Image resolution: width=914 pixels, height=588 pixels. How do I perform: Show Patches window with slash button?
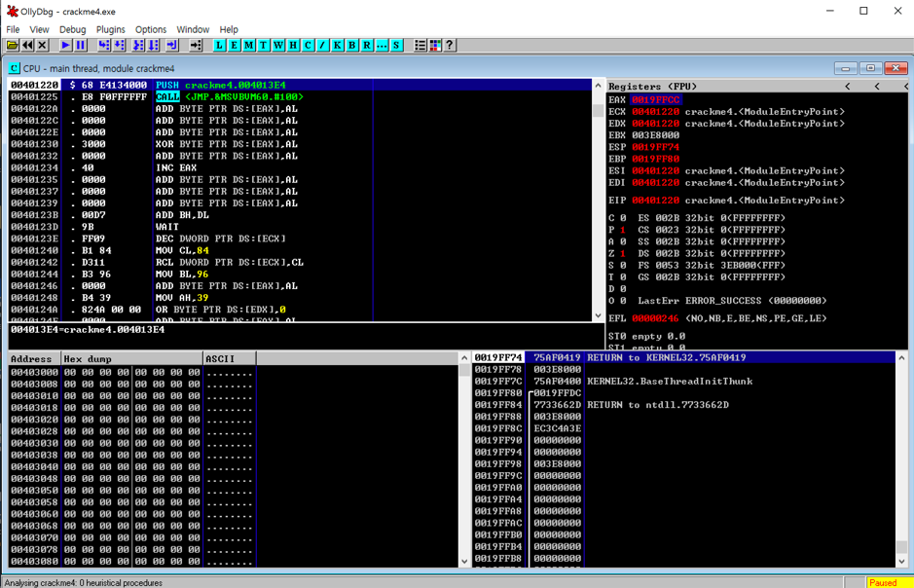pos(322,45)
